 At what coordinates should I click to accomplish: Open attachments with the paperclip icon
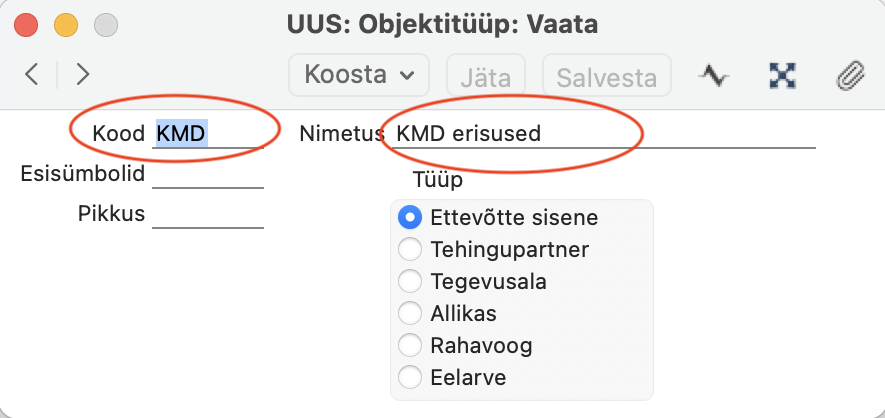(x=850, y=76)
